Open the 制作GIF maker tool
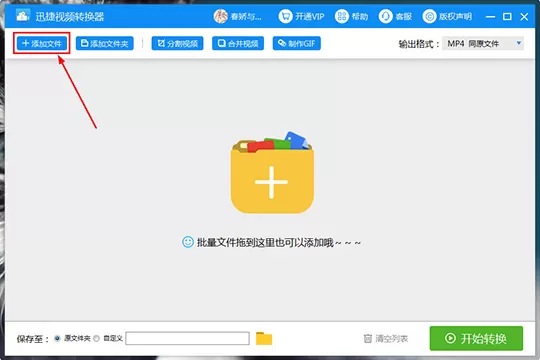 tap(297, 43)
